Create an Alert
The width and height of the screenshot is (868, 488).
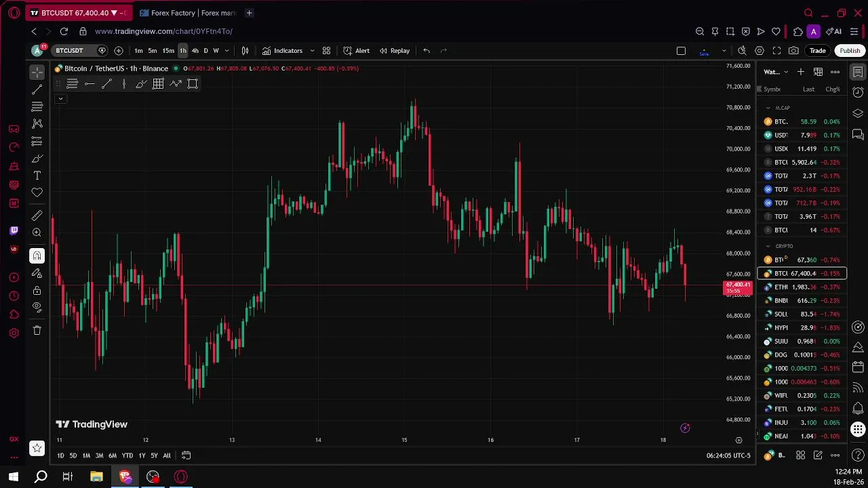(356, 51)
